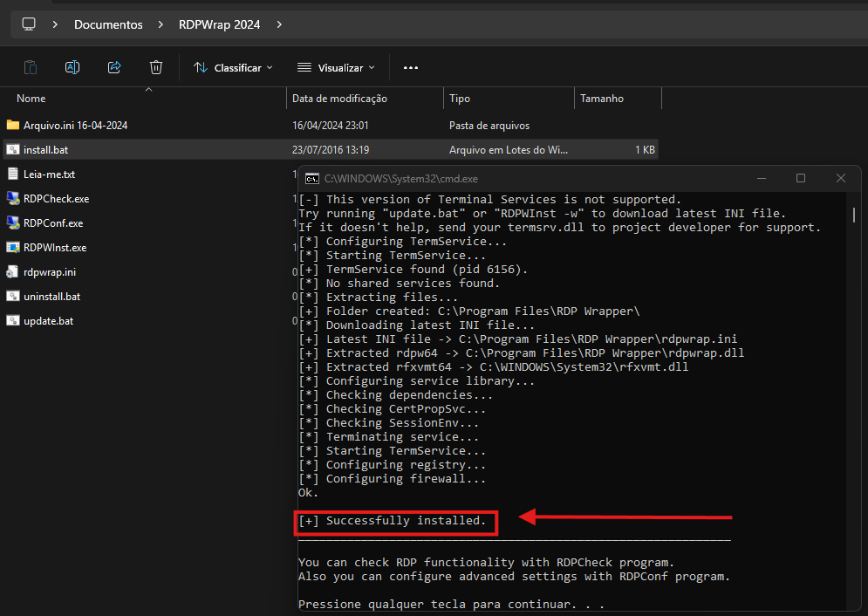Open the Arquivo.ini 16-04-2024 folder
This screenshot has height=616, width=868.
[75, 126]
